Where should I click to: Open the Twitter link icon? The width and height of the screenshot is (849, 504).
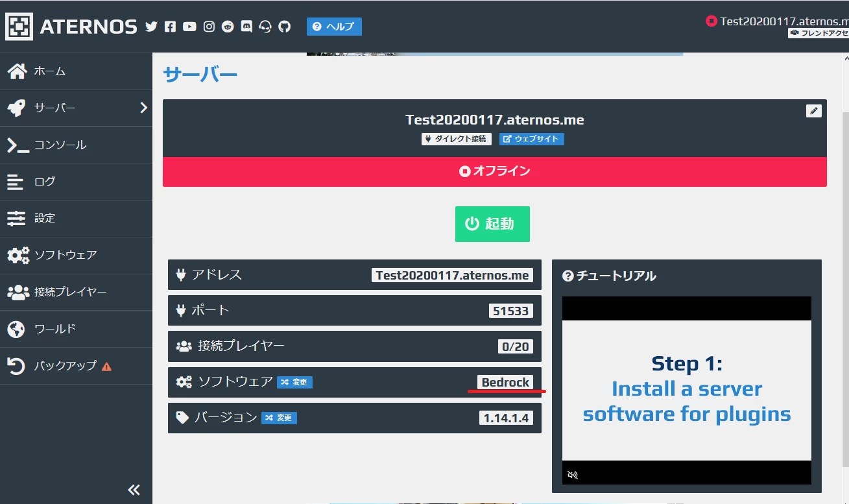pos(151,27)
